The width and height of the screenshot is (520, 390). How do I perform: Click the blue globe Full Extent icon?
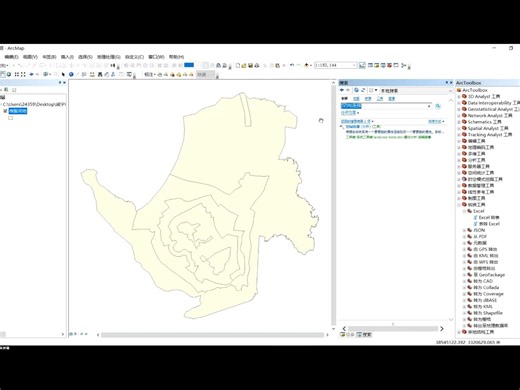tap(9, 74)
